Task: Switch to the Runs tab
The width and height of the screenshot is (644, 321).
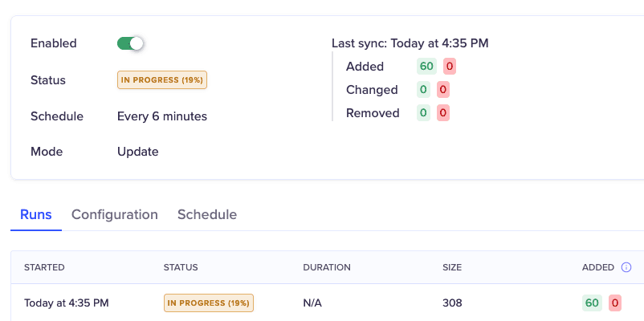Action: pyautogui.click(x=36, y=214)
